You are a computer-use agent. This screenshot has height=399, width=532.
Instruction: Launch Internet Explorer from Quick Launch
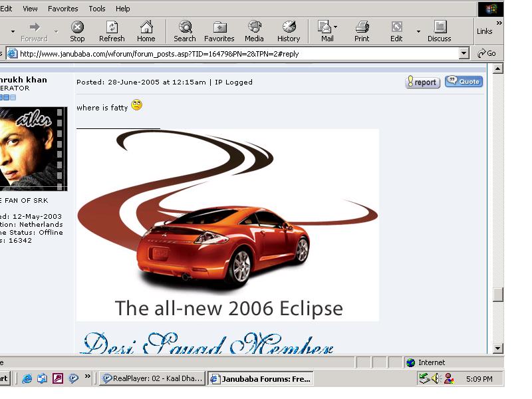27,378
